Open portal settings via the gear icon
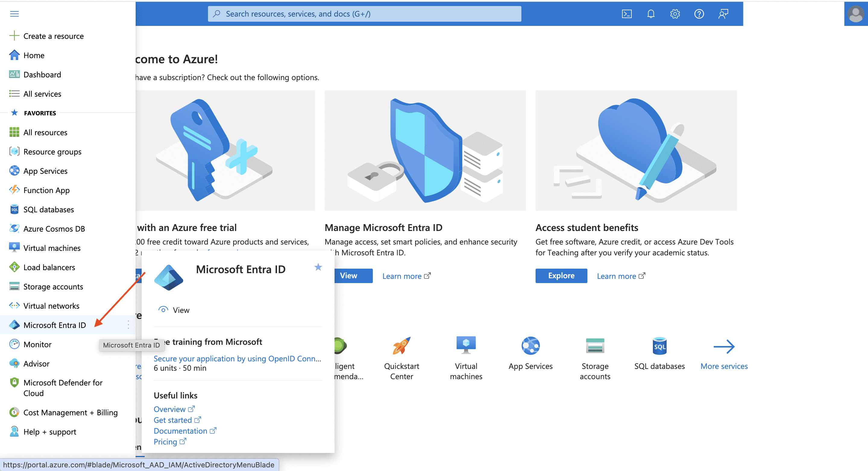Viewport: 868px width, 471px height. [675, 14]
